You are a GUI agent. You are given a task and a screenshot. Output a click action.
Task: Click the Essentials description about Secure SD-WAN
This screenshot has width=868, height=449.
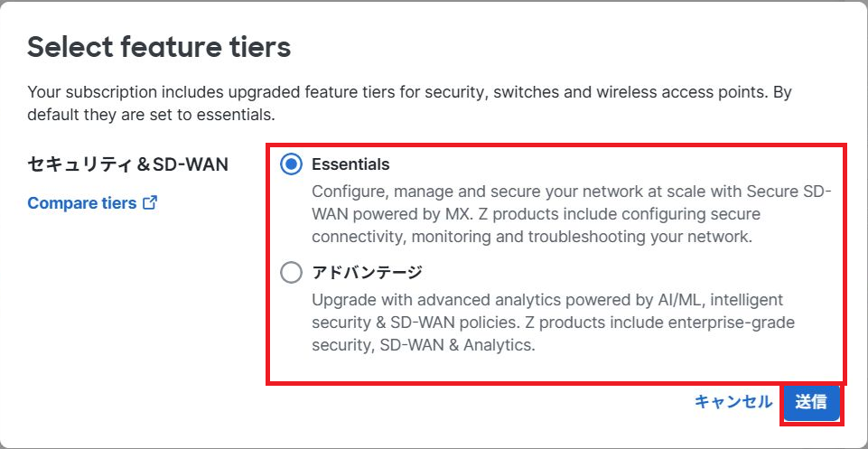(571, 214)
